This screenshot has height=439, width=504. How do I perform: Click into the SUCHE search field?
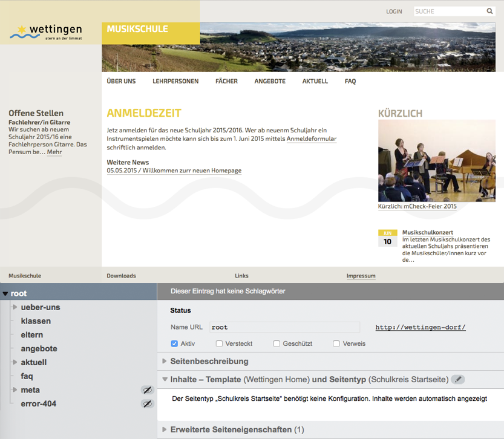[450, 11]
